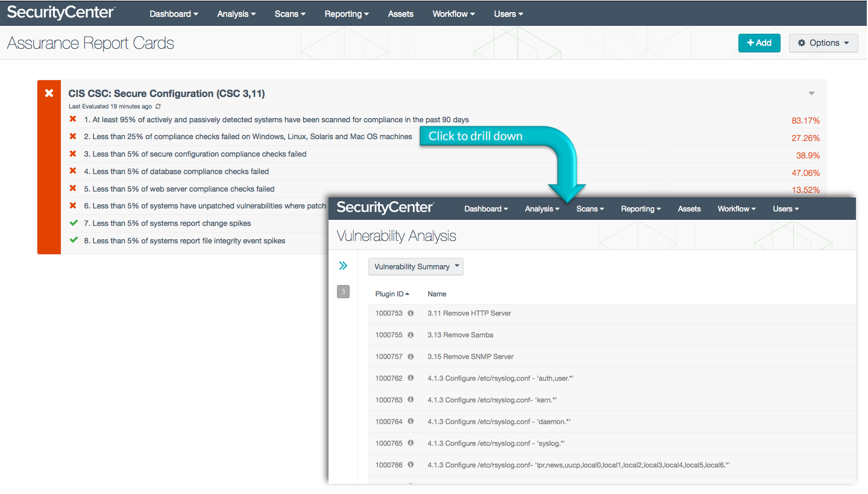Click SecurityCenter logo in main window

click(x=61, y=13)
